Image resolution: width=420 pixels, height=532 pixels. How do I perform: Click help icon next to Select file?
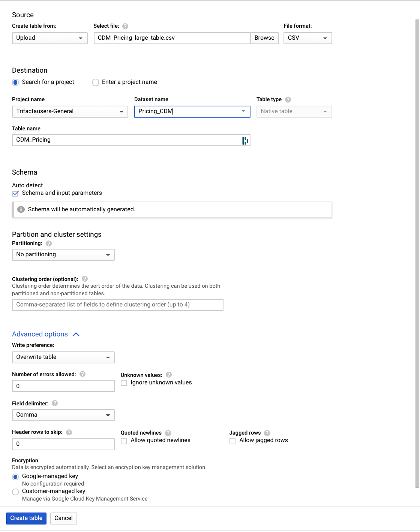pyautogui.click(x=125, y=26)
